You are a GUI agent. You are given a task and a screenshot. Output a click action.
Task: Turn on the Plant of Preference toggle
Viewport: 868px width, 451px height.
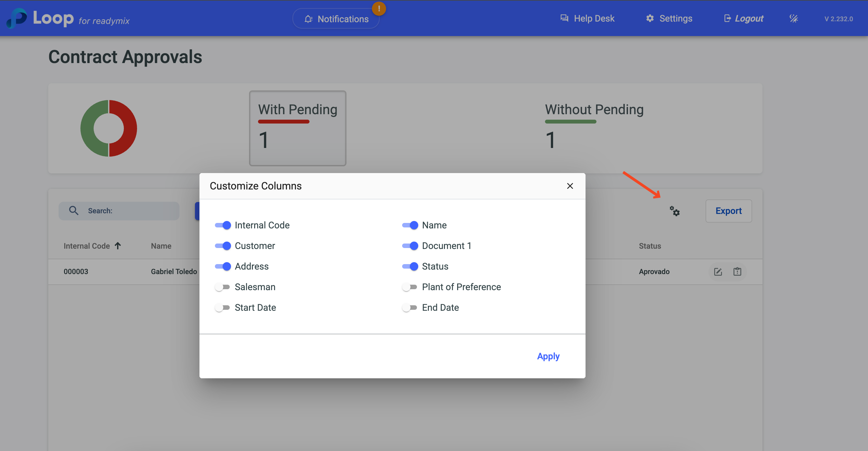[x=410, y=287]
